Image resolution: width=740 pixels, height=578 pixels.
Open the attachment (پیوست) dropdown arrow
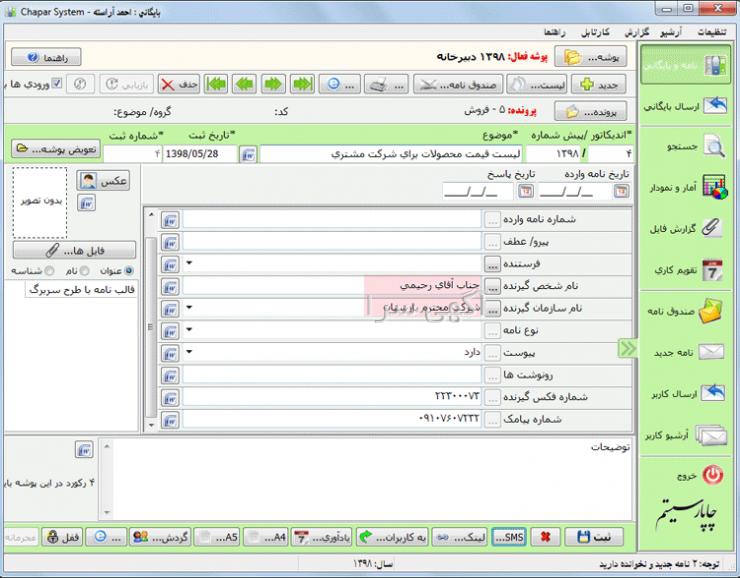[x=189, y=352]
